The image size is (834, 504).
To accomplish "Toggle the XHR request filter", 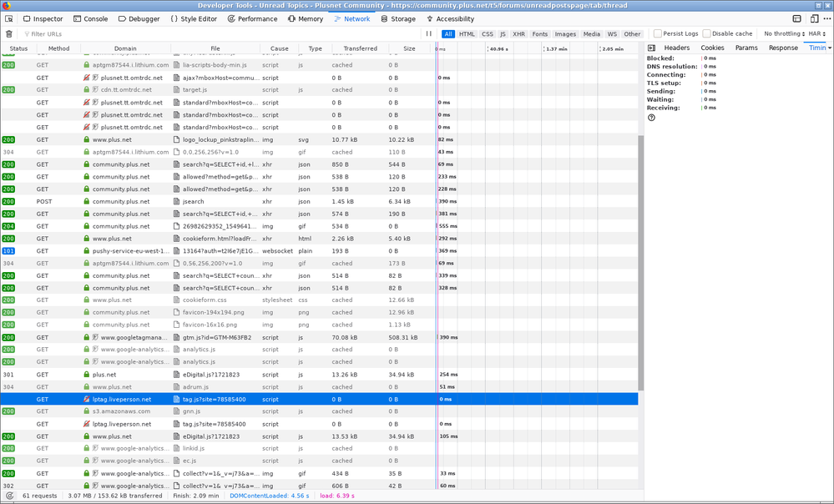I will (518, 34).
